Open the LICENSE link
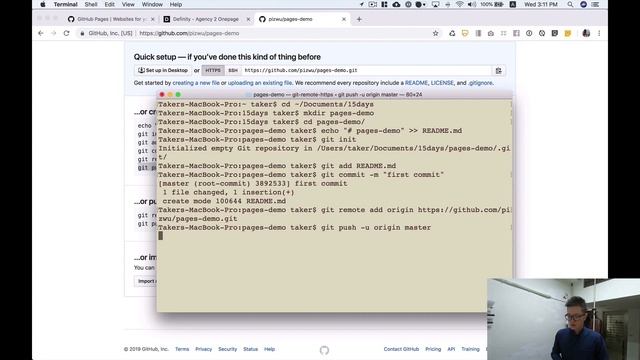Image resolution: width=640 pixels, height=360 pixels. [442, 83]
